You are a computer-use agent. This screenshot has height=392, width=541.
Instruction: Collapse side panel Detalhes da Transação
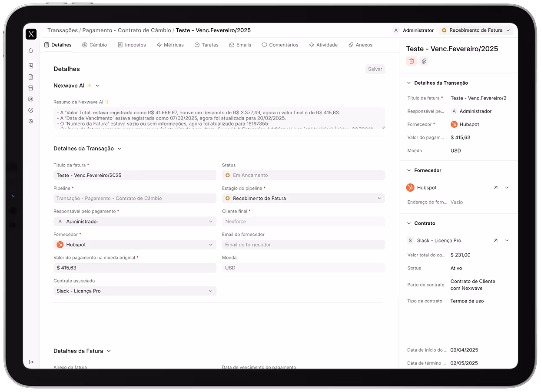coord(409,83)
